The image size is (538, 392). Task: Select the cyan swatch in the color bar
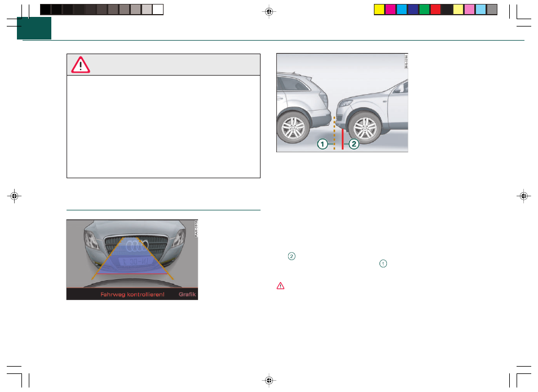pyautogui.click(x=402, y=10)
